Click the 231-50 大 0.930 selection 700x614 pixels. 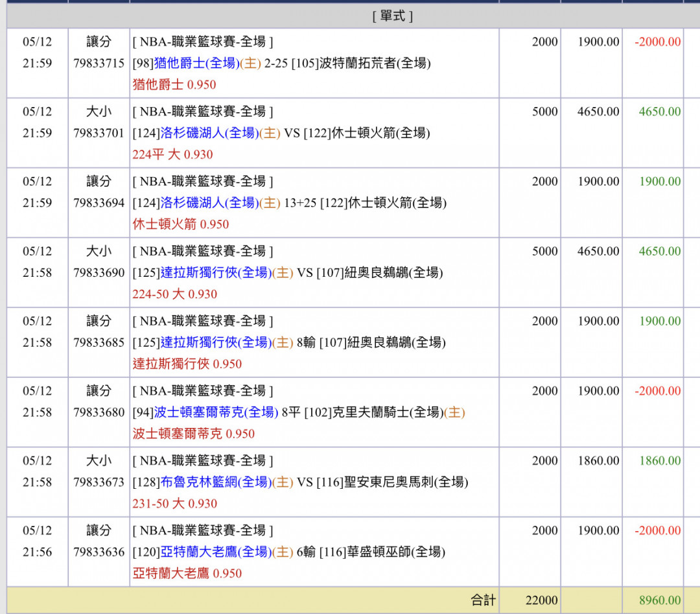174,504
